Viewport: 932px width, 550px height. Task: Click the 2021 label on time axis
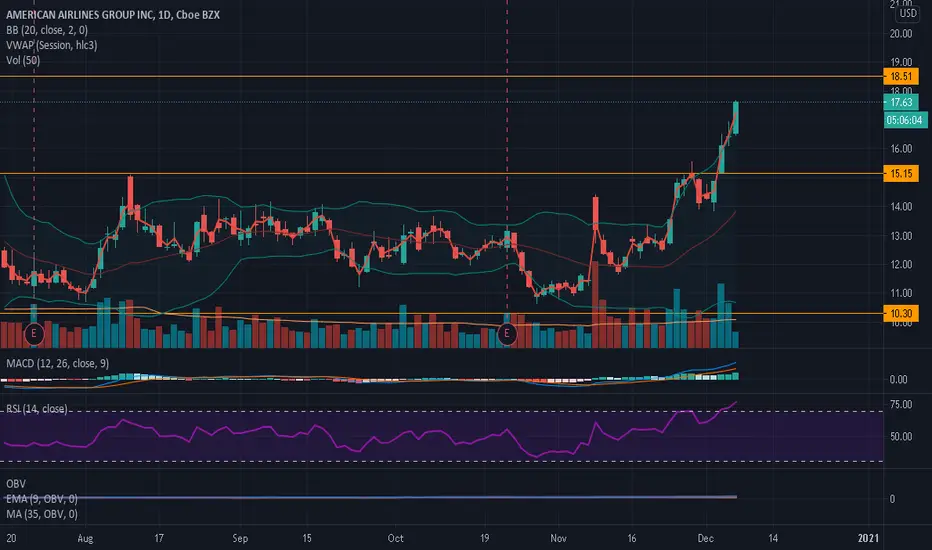click(x=868, y=538)
